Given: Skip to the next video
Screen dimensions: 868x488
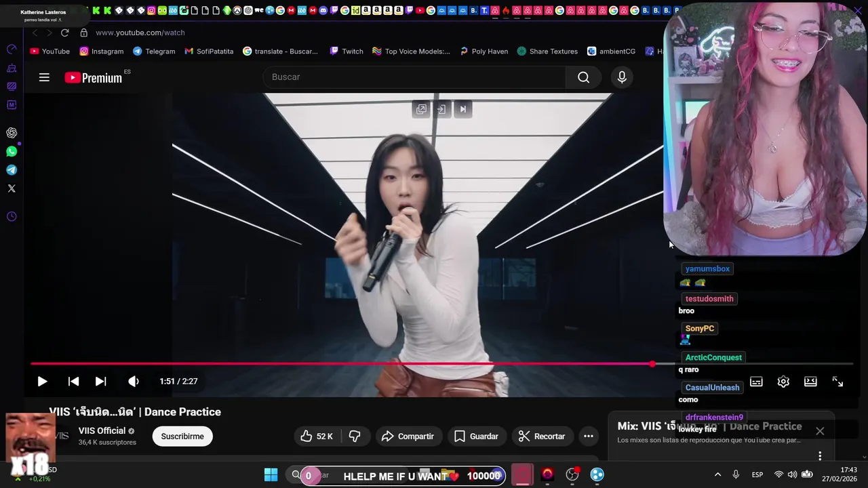Looking at the screenshot, I should coord(100,382).
